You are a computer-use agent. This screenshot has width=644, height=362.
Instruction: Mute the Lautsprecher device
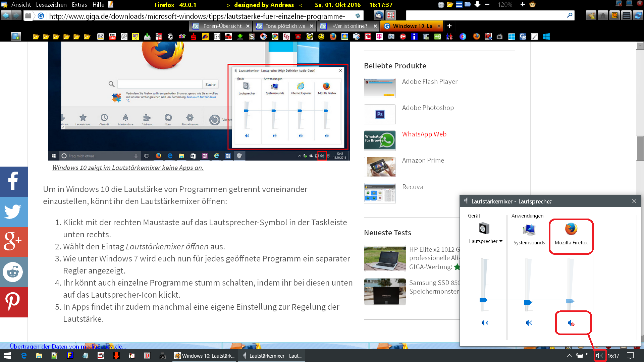485,323
